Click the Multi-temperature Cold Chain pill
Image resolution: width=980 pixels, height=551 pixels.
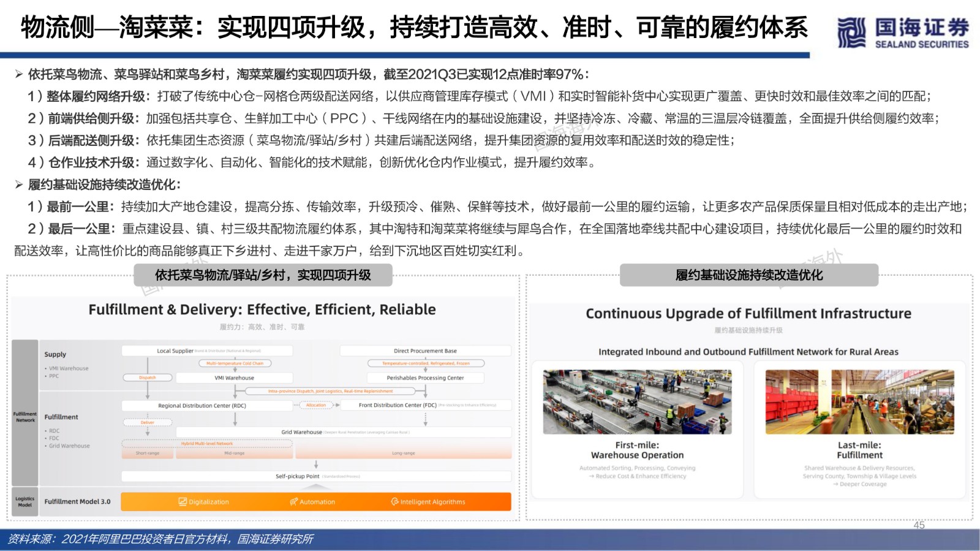(x=235, y=363)
